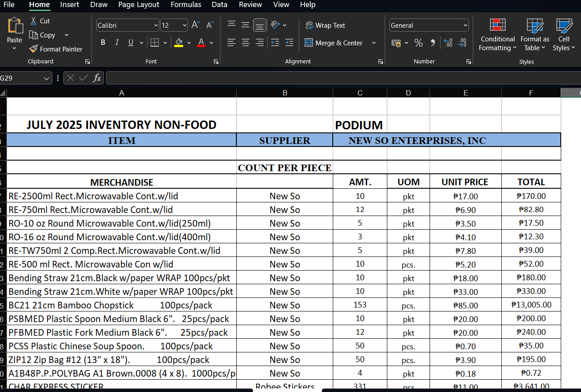The height and width of the screenshot is (392, 581).
Task: Increase indent in the Alignment group
Action: click(289, 43)
